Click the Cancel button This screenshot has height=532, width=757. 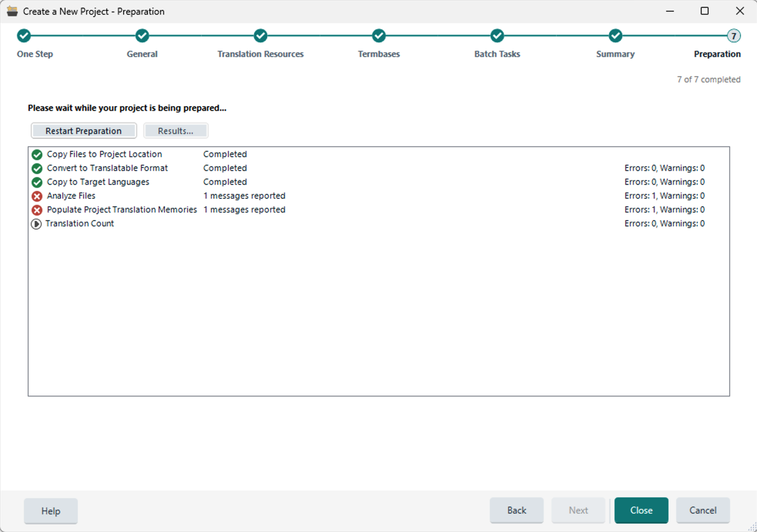click(703, 510)
